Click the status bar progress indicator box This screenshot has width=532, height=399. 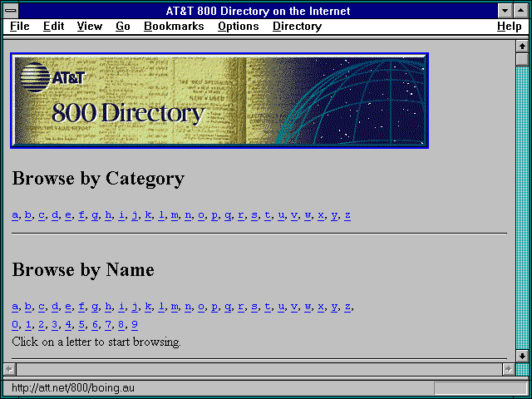pyautogui.click(x=480, y=388)
